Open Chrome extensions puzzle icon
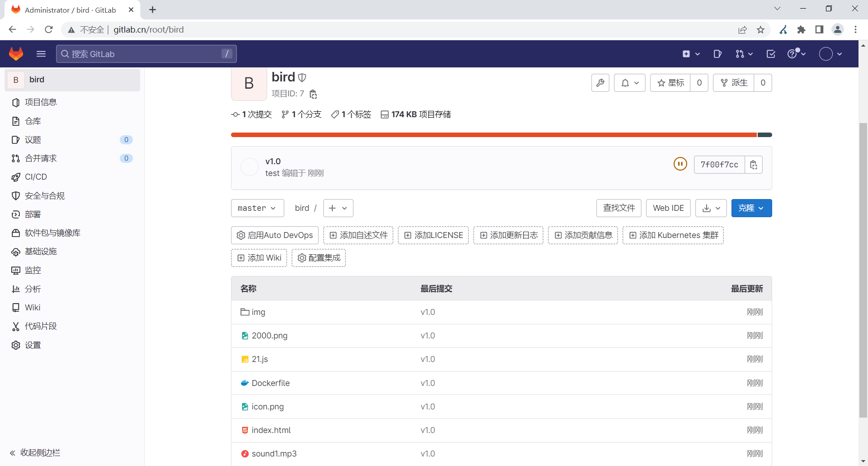This screenshot has width=868, height=466. point(801,29)
